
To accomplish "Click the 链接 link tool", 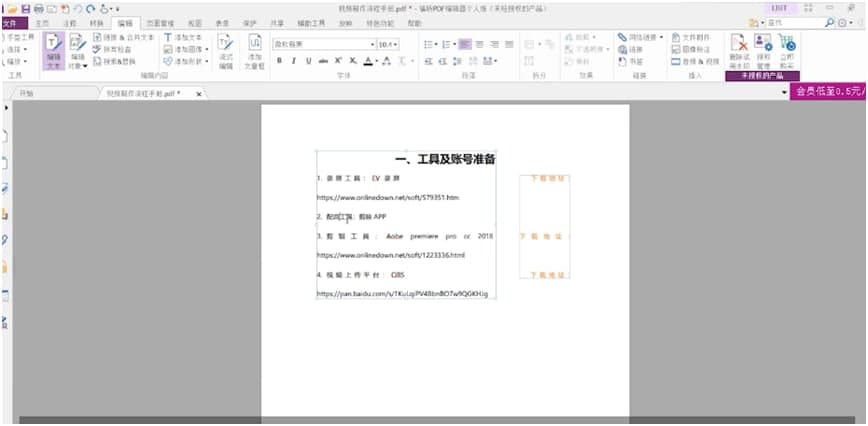I will [x=631, y=49].
